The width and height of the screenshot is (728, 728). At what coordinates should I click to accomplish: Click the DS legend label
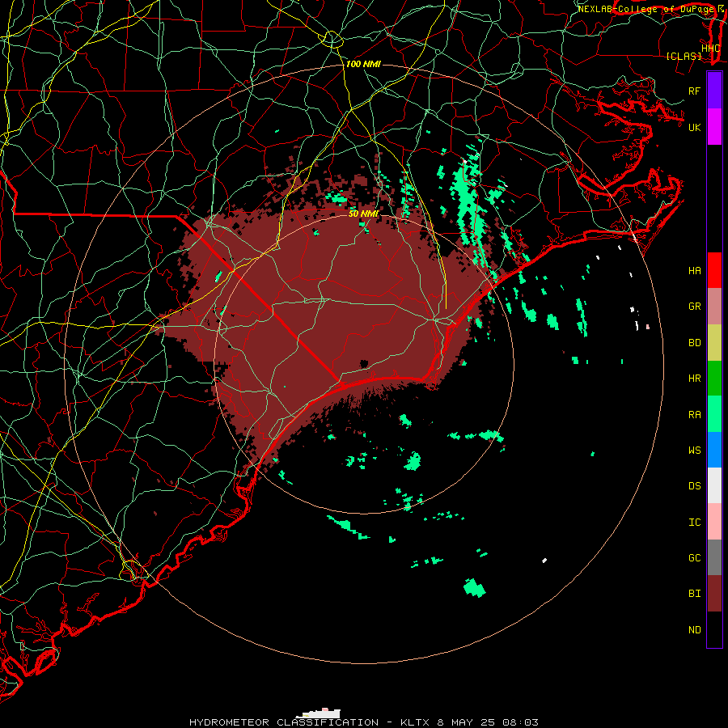pyautogui.click(x=694, y=486)
